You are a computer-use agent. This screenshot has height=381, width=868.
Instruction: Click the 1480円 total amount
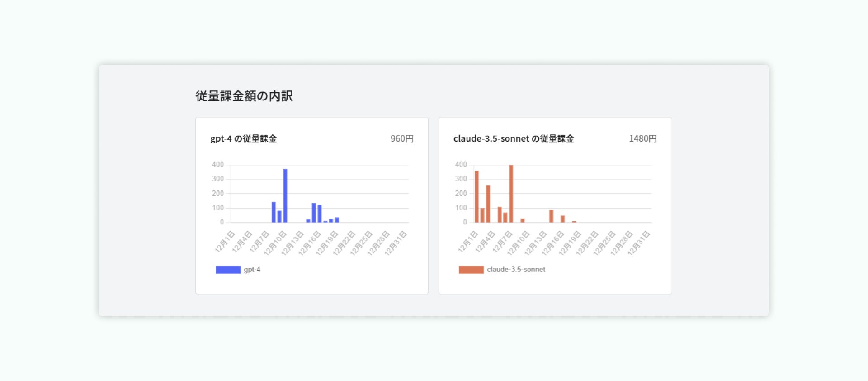point(643,139)
